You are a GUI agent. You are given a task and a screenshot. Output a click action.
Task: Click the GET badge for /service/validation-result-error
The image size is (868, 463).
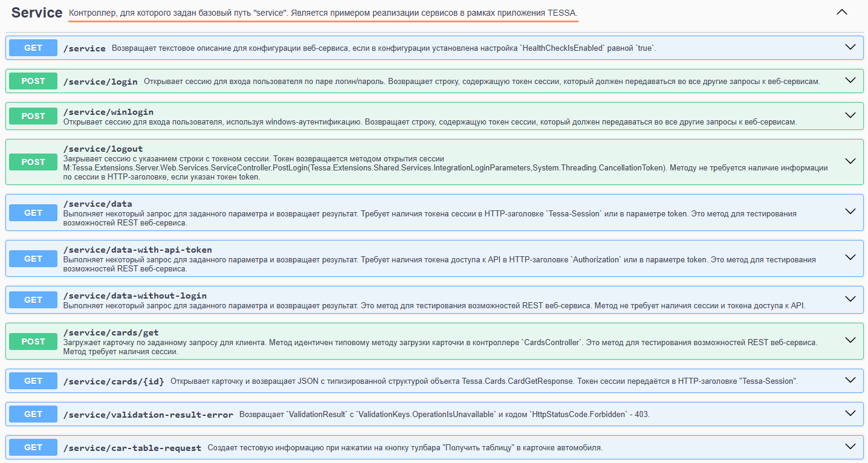tap(33, 414)
